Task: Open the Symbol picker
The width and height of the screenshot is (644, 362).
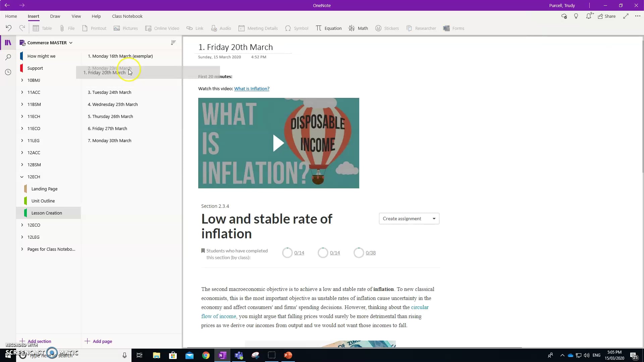Action: [x=297, y=28]
